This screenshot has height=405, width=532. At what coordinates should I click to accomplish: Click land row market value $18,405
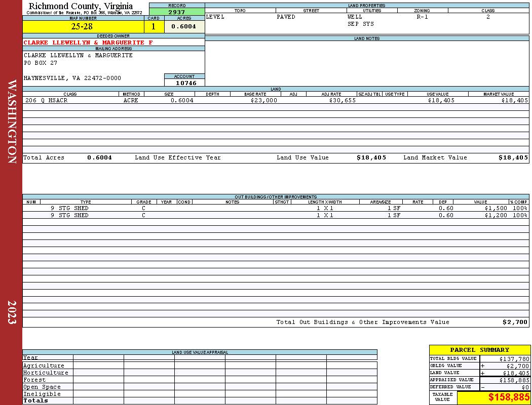(x=515, y=100)
